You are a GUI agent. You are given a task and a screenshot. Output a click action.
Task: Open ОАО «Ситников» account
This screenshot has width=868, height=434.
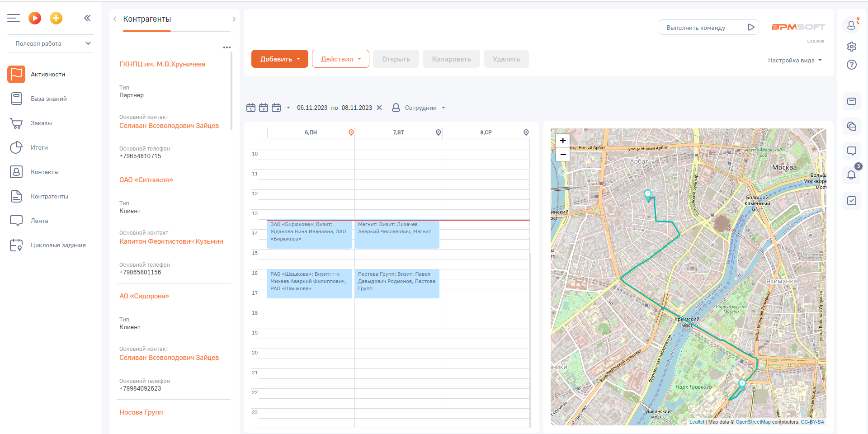click(x=146, y=180)
